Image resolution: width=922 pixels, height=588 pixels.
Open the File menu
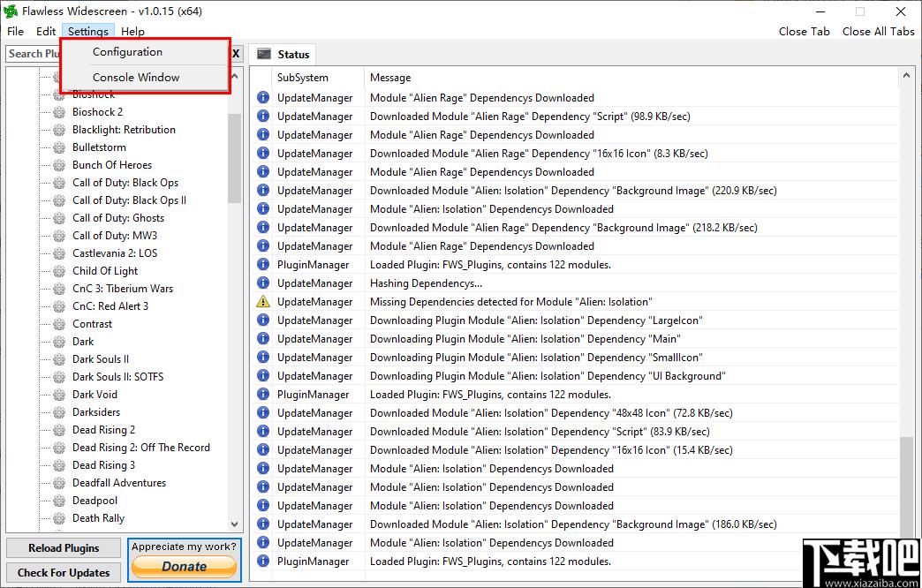15,31
